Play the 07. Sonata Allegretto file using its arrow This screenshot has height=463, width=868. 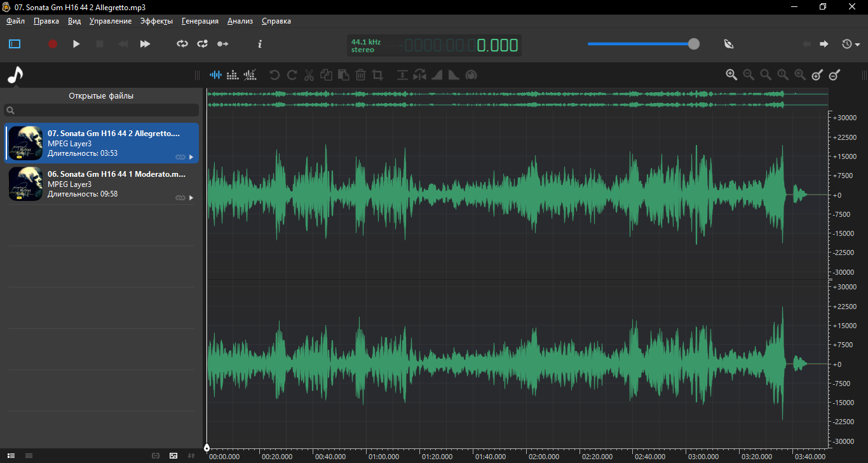(191, 157)
